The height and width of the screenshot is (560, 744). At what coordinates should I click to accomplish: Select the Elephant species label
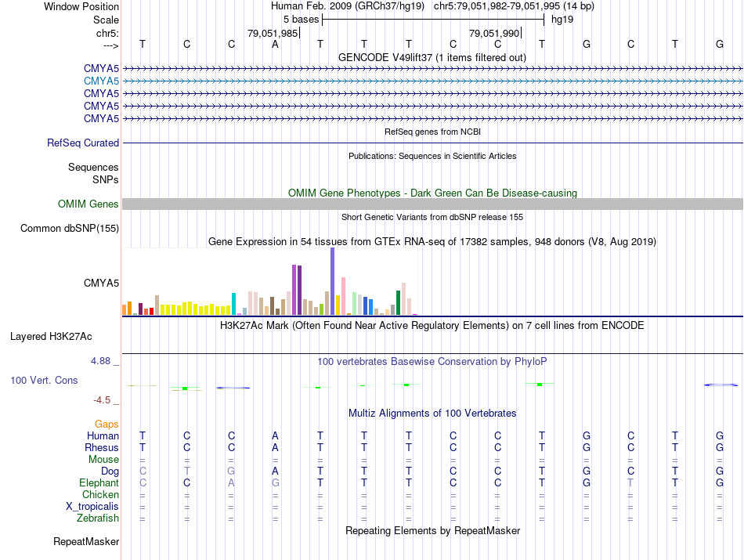pos(99,482)
